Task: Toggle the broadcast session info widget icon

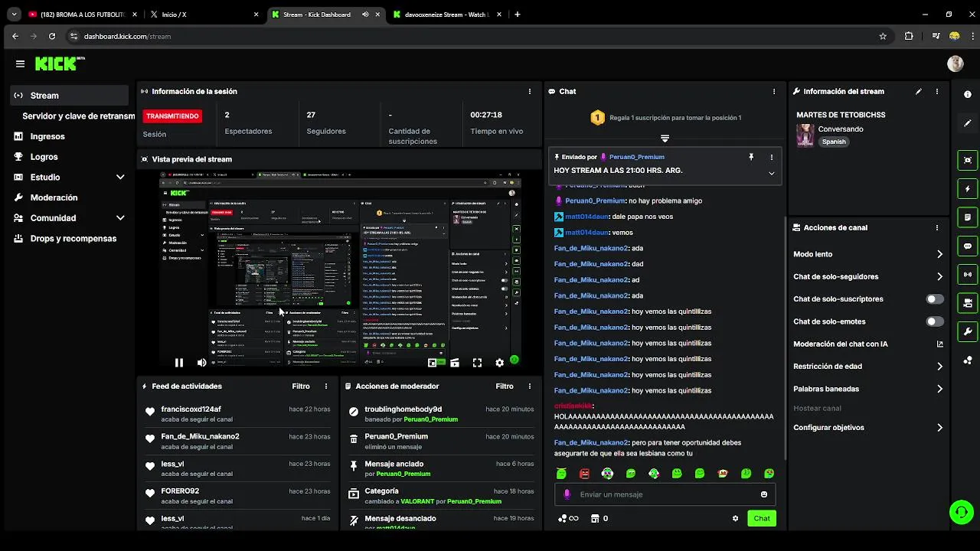Action: [x=968, y=275]
